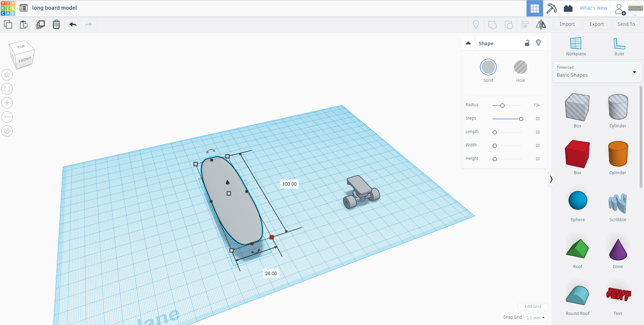The width and height of the screenshot is (644, 325).
Task: Open the Bricks mode
Action: pyautogui.click(x=568, y=8)
